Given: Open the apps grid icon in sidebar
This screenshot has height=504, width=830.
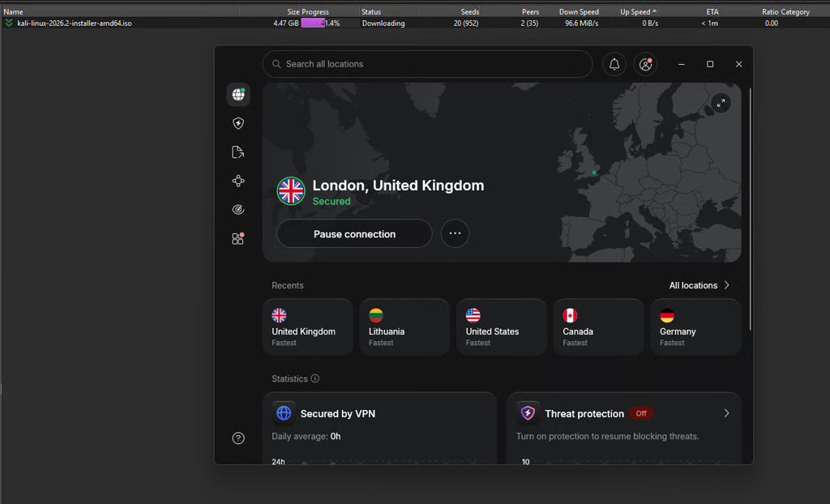Looking at the screenshot, I should [238, 238].
